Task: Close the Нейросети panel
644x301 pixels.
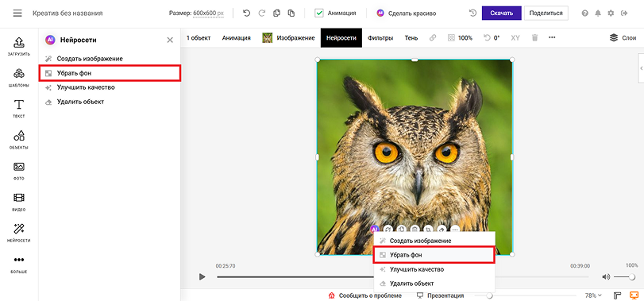Action: pyautogui.click(x=170, y=40)
